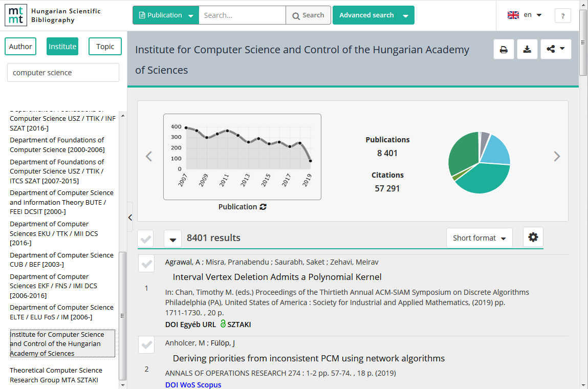This screenshot has width=588, height=389.
Task: Click the publications line chart
Action: point(242,157)
